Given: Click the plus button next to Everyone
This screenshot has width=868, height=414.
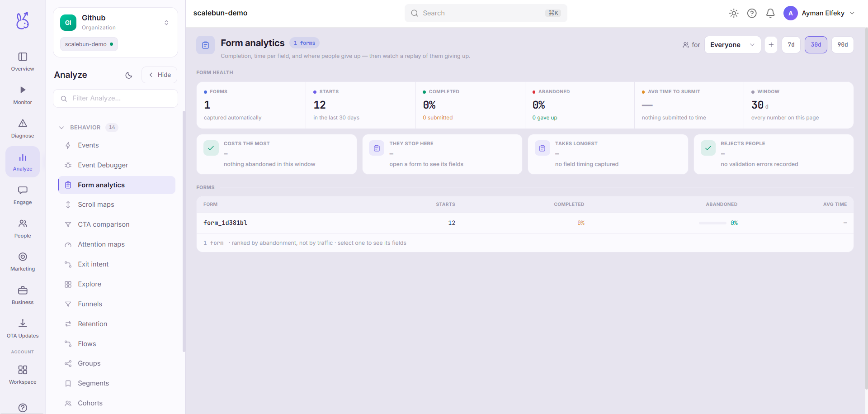Looking at the screenshot, I should (771, 45).
